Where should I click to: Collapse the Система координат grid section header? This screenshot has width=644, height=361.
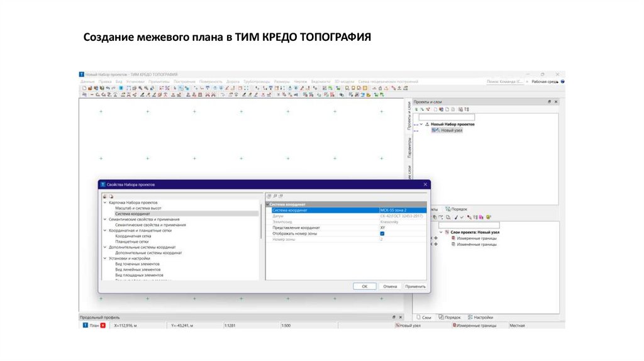click(x=268, y=204)
